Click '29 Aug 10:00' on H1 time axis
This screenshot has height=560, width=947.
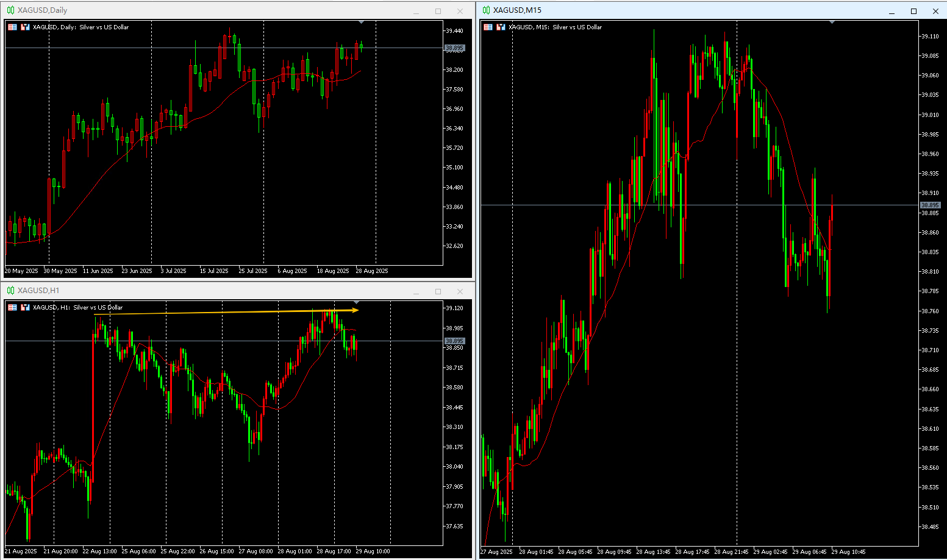pos(373,551)
